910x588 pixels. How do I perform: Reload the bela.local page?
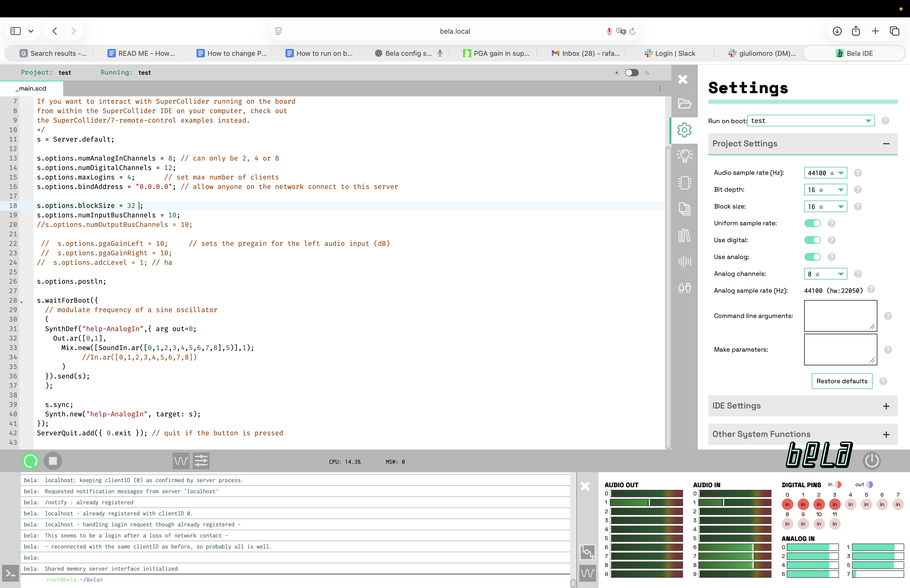(x=632, y=31)
